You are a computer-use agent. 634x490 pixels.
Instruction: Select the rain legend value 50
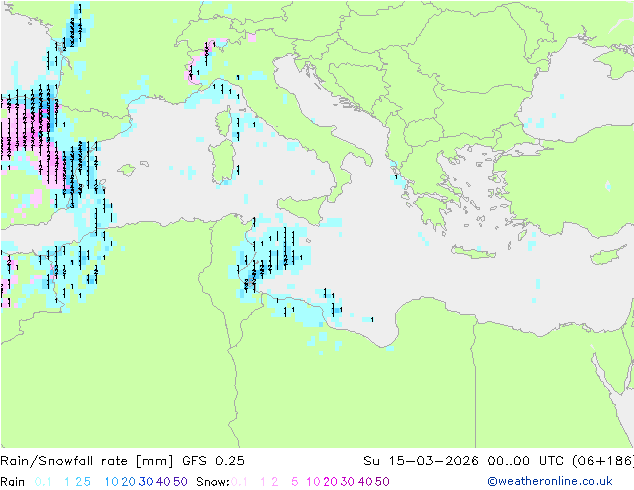point(180,482)
